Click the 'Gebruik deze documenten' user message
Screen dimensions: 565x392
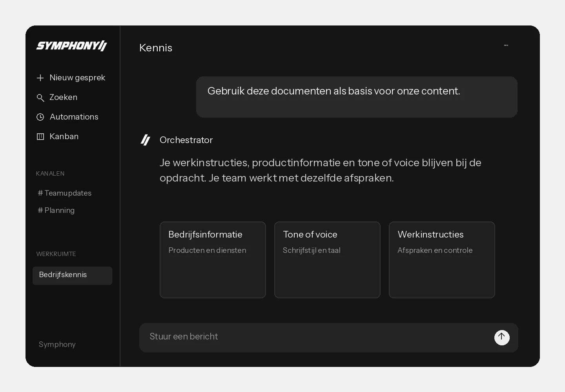[x=357, y=97]
